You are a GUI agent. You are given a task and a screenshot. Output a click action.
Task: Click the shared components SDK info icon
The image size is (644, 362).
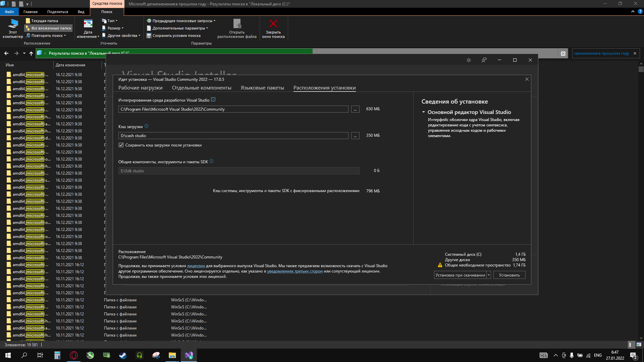point(211,162)
